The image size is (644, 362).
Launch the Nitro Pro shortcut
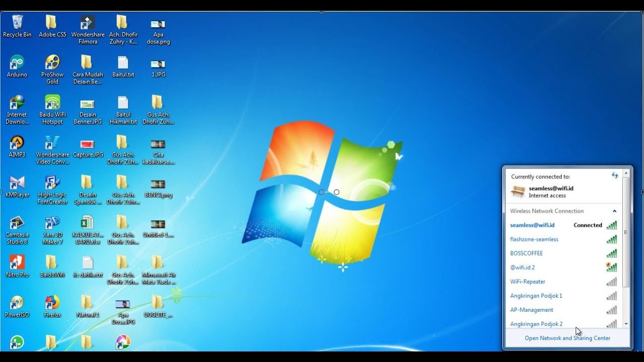[x=17, y=266]
